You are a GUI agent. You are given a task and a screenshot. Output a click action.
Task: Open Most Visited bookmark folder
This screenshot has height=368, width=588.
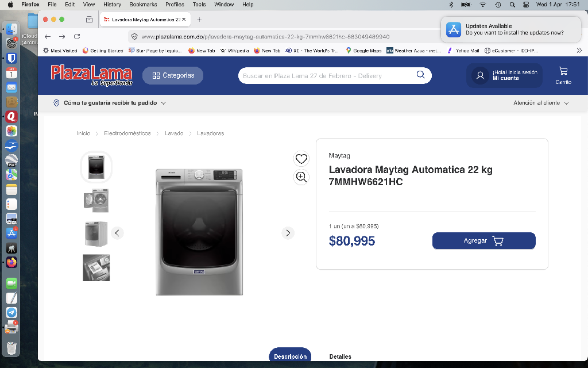pyautogui.click(x=60, y=51)
